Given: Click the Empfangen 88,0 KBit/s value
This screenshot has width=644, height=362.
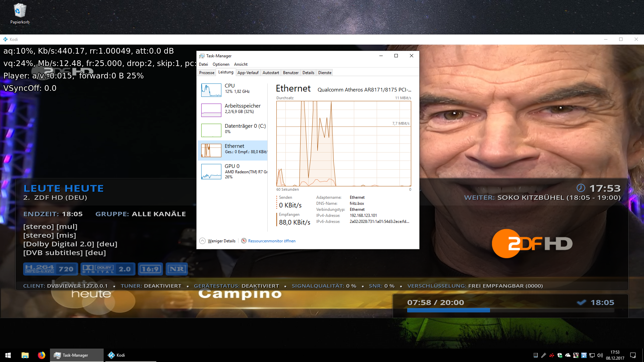Looking at the screenshot, I should click(294, 222).
